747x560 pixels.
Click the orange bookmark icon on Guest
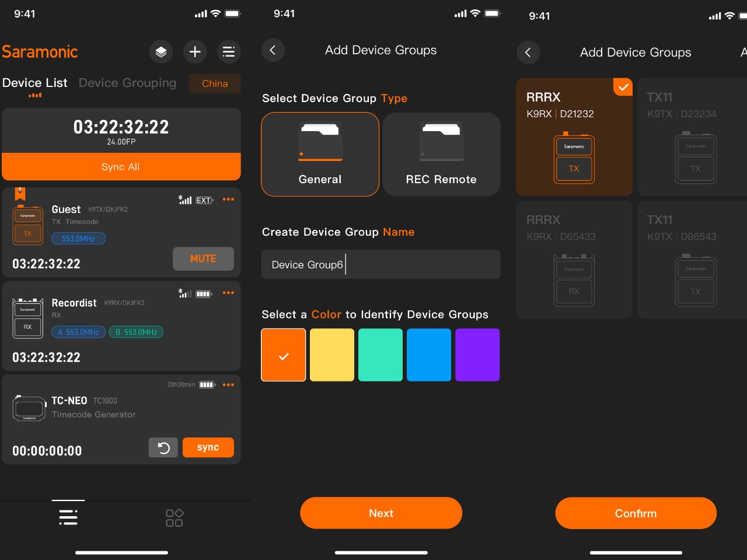(20, 194)
